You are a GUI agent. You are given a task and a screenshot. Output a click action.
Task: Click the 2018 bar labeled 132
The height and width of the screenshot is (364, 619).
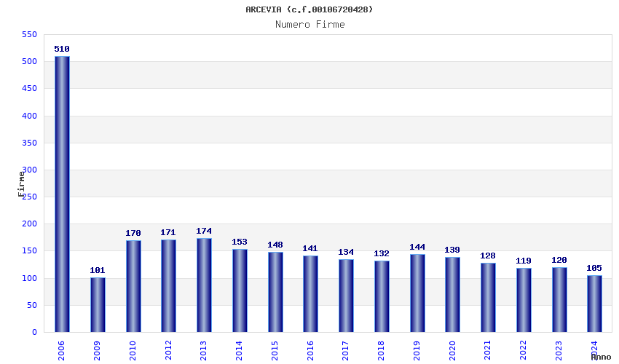[x=382, y=296]
